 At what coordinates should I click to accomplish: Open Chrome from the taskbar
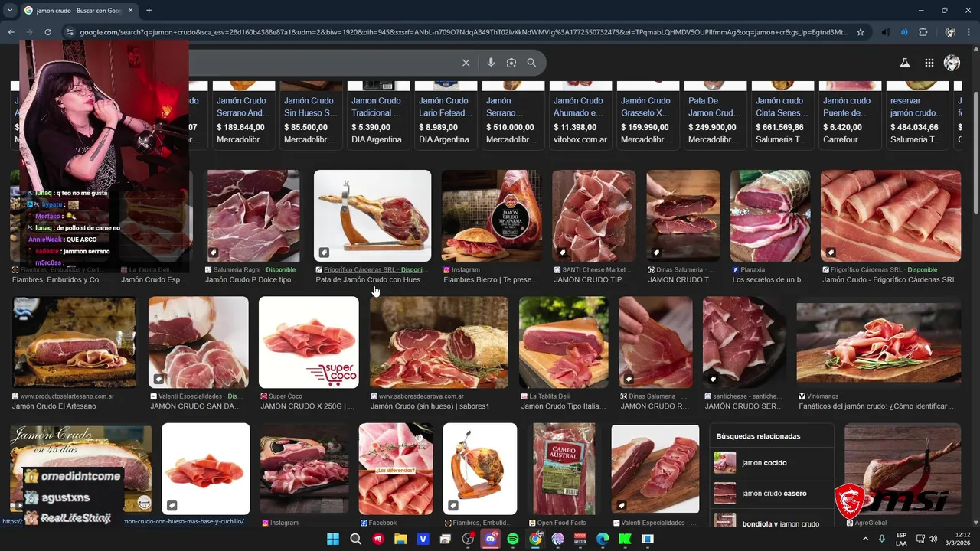pyautogui.click(x=535, y=539)
